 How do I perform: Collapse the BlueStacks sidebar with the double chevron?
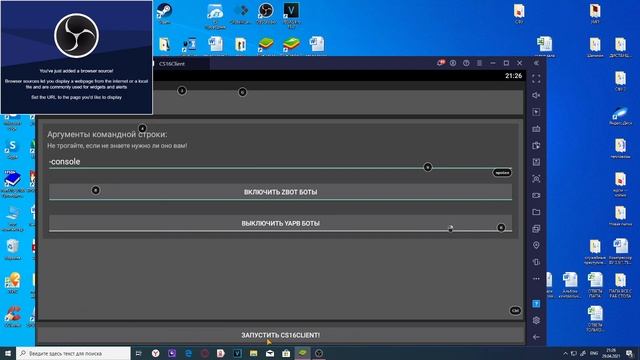click(x=536, y=63)
